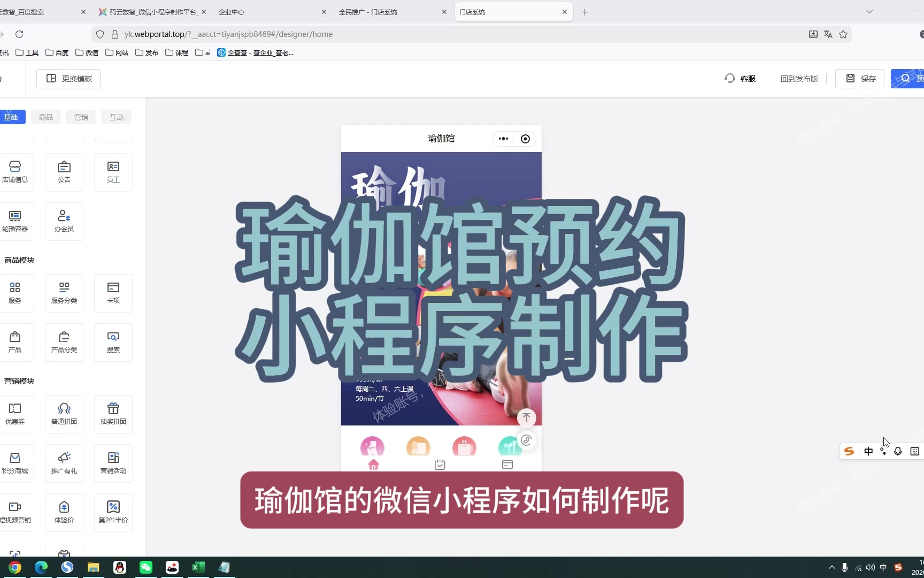Add the 推广有礼 referral reward component
This screenshot has width=924, height=578.
64,463
